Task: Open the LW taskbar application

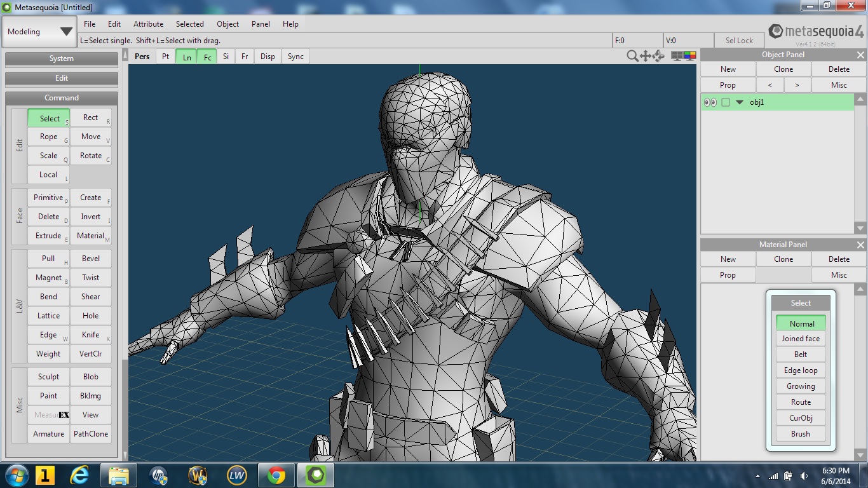Action: 237,475
